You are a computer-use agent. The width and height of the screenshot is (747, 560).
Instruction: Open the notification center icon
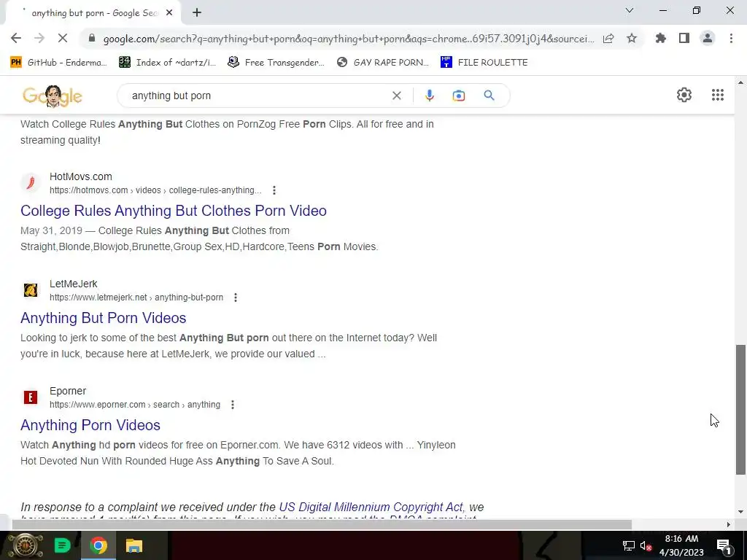(x=724, y=545)
